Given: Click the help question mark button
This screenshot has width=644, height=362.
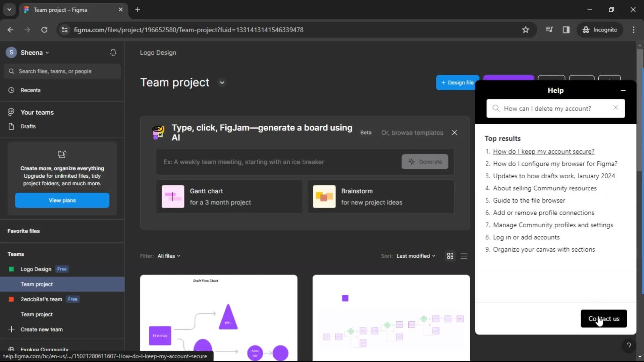Looking at the screenshot, I should coord(629,346).
